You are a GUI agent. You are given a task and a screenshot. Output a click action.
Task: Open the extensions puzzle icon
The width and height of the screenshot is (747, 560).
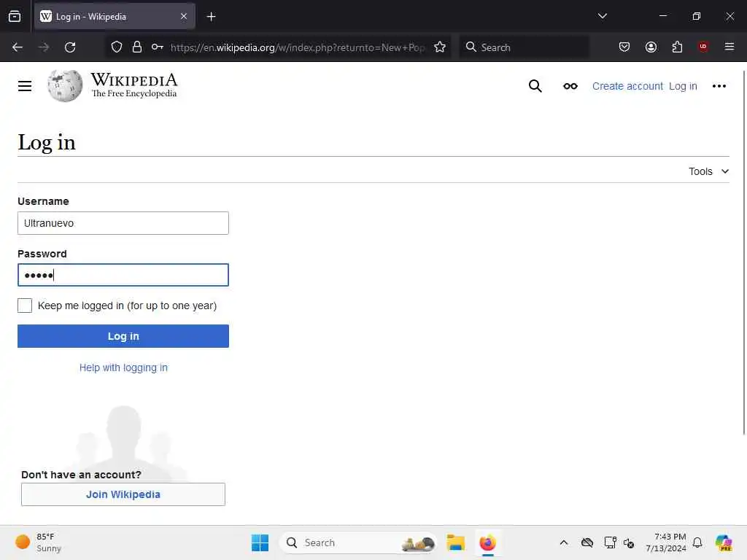(x=677, y=47)
